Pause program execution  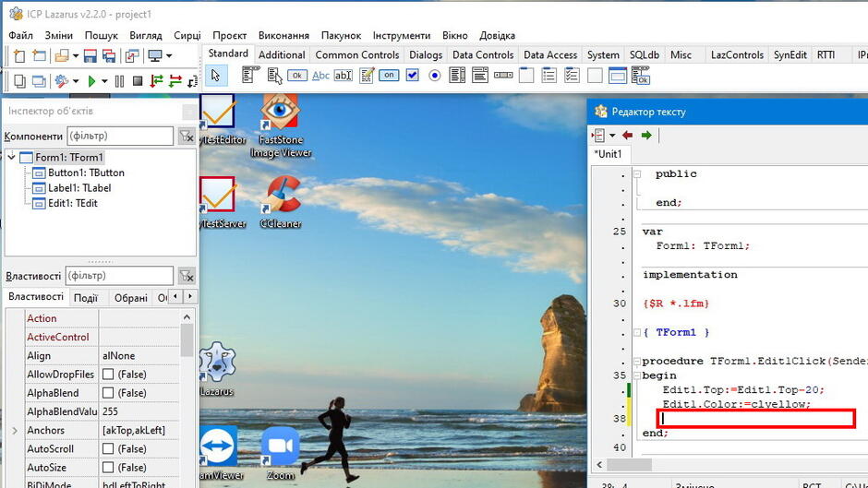click(119, 81)
